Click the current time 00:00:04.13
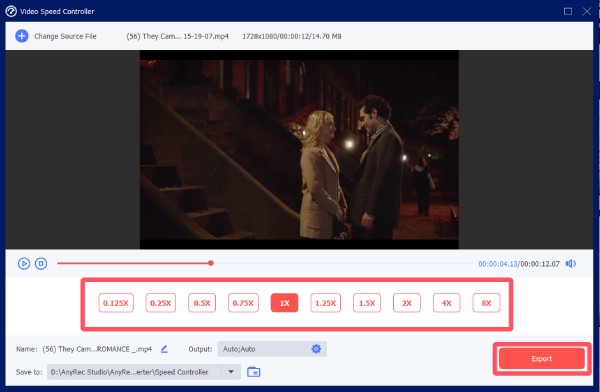The height and width of the screenshot is (392, 600). coord(498,264)
